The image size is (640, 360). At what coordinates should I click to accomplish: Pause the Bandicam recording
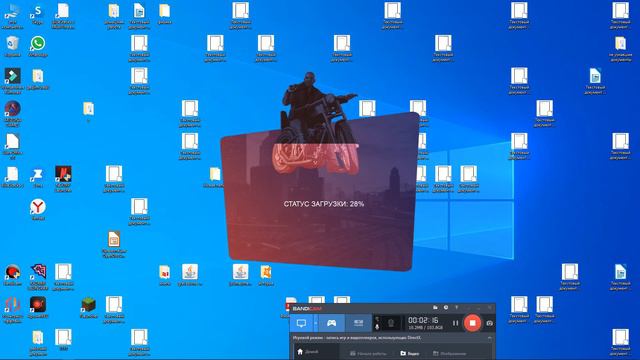point(456,323)
